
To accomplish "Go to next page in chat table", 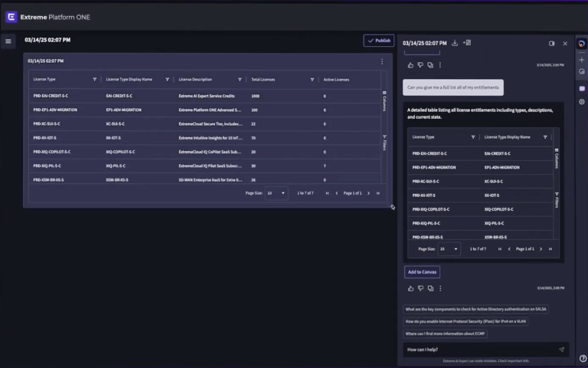I will point(541,249).
